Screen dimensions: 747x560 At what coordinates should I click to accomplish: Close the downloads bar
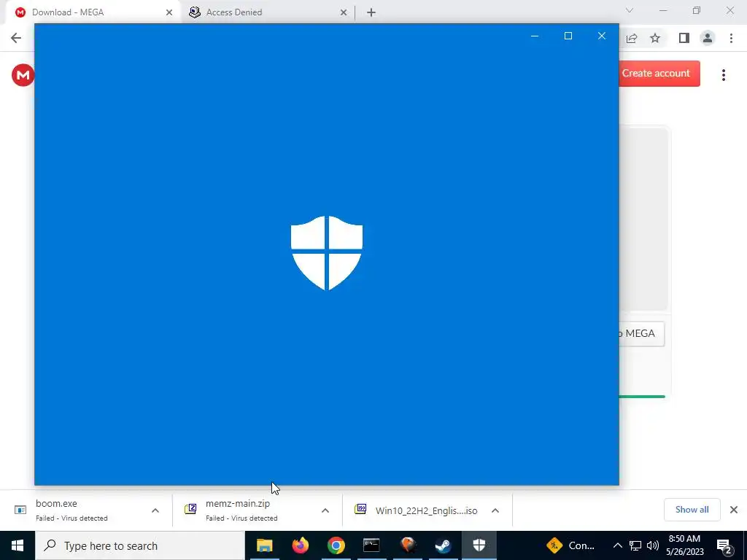point(734,510)
